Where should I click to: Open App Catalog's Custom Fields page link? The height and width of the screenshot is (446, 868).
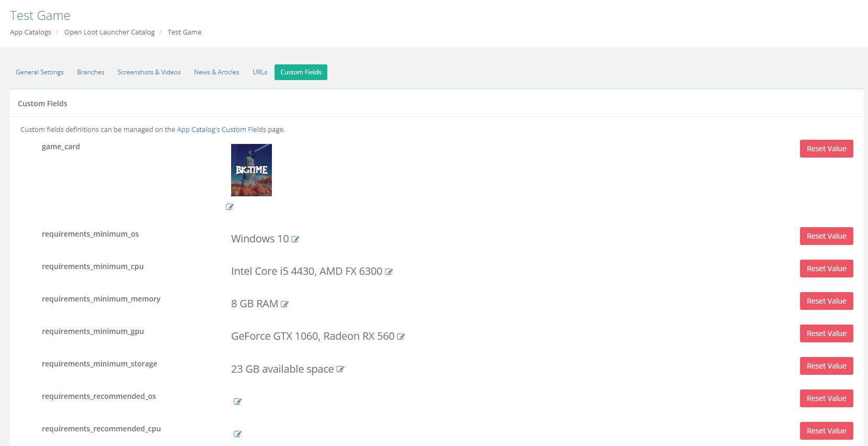coord(221,130)
